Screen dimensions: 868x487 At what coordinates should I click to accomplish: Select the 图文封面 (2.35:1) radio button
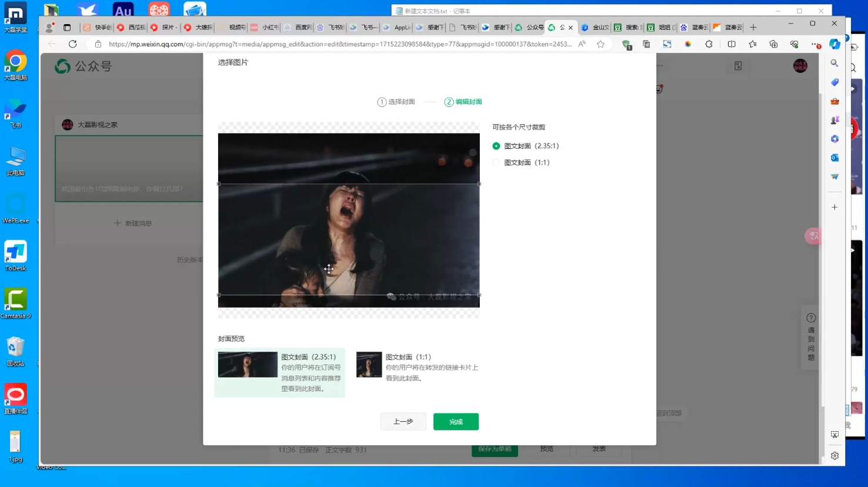coord(496,146)
